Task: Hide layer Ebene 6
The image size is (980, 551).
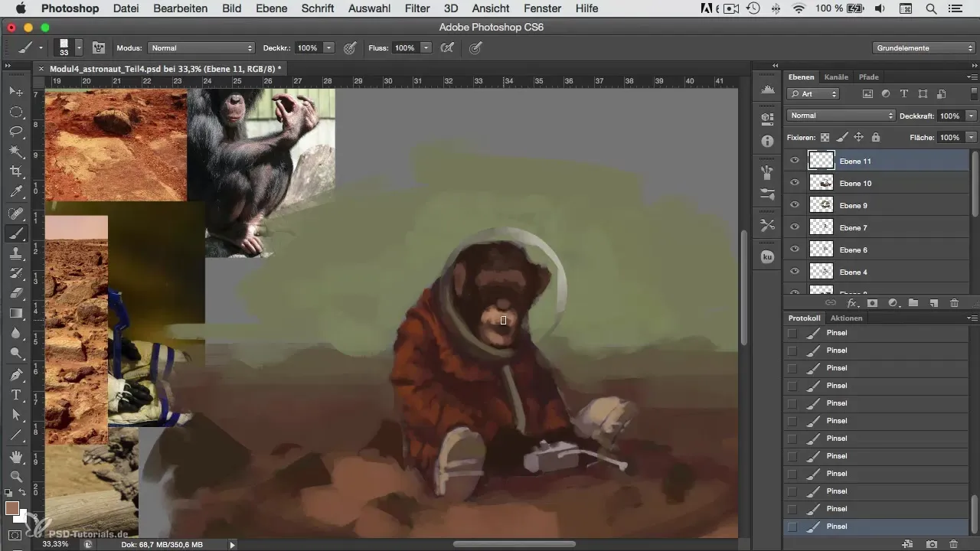Action: click(x=795, y=249)
